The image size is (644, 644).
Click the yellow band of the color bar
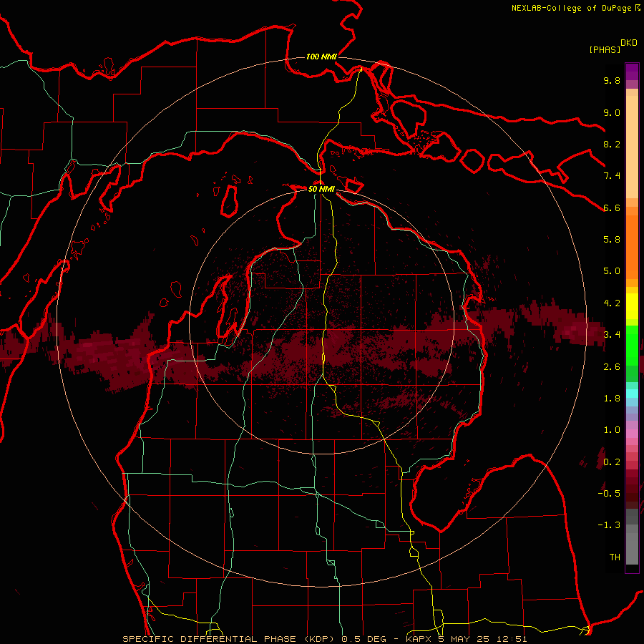tap(632, 306)
